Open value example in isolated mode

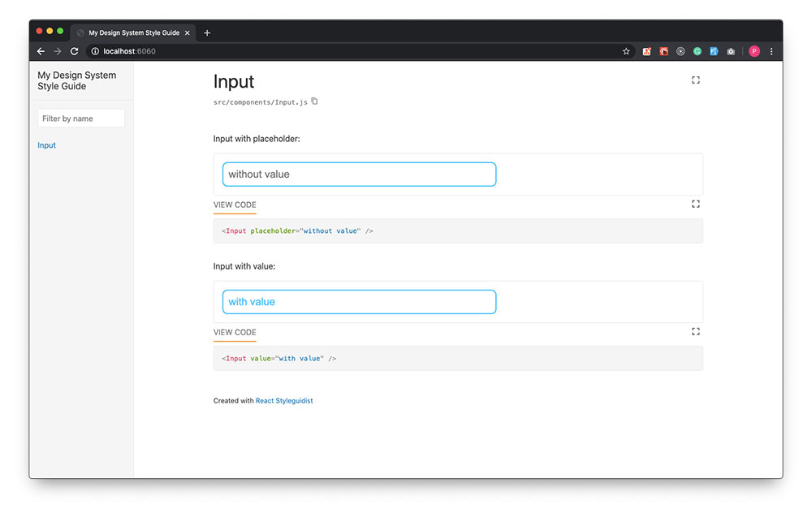[696, 331]
